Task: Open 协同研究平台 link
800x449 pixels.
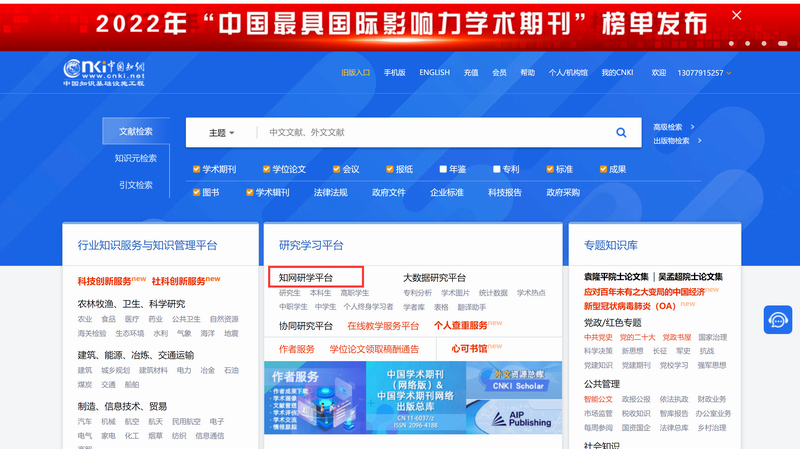Action: (306, 326)
